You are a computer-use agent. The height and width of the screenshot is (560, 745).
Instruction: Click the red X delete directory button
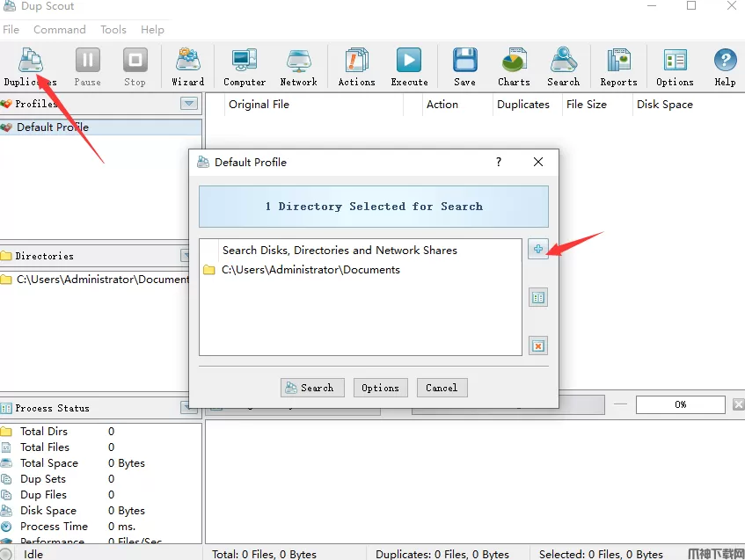(x=537, y=345)
